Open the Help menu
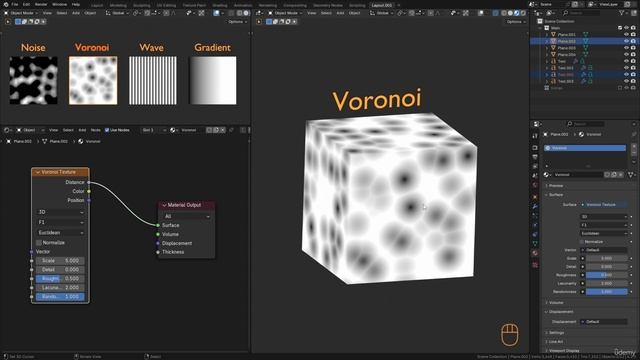 click(76, 4)
